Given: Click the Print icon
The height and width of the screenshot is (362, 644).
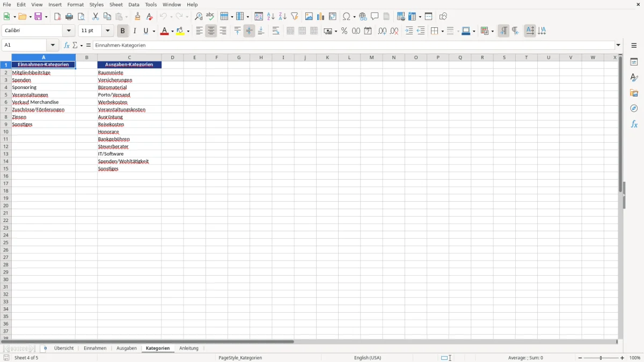Looking at the screenshot, I should (x=69, y=17).
